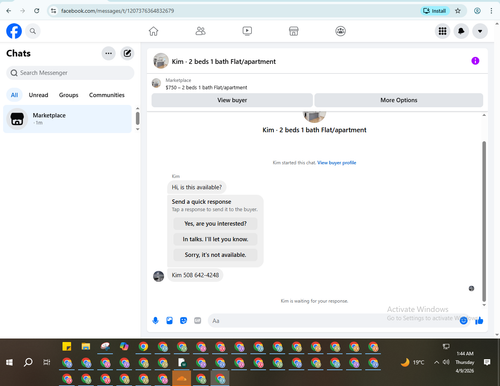Open the emoji picker in message box

point(463,321)
